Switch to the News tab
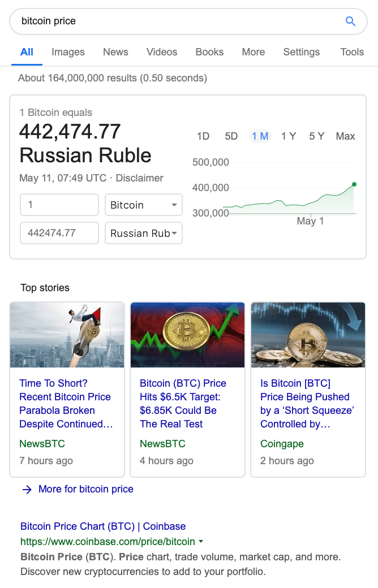 tap(115, 52)
